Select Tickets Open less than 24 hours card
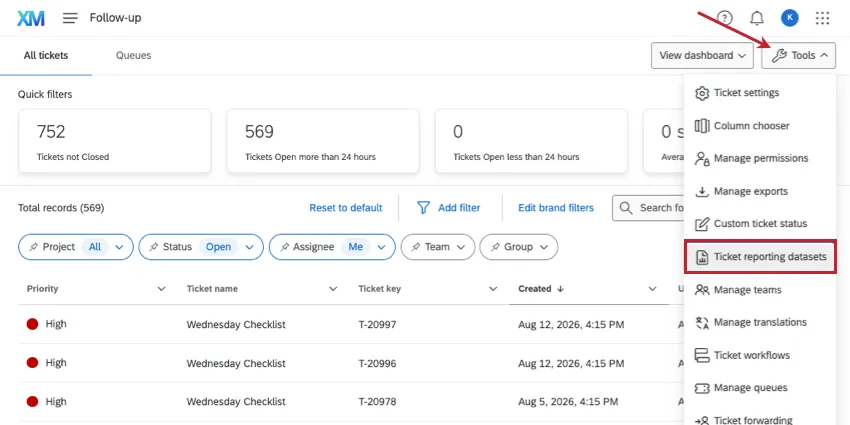This screenshot has height=425, width=850. point(531,141)
